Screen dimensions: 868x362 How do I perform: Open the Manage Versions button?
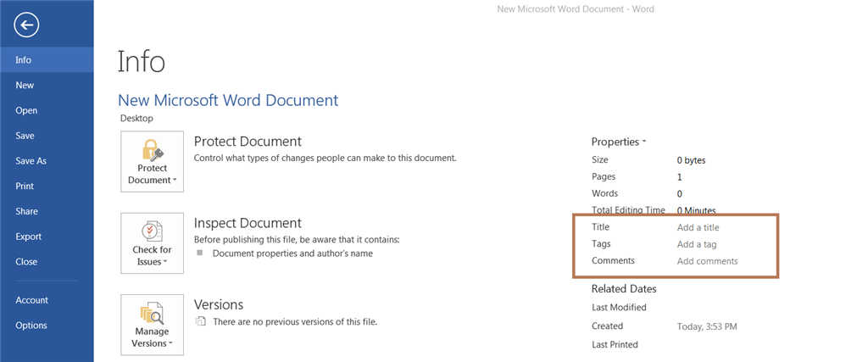pyautogui.click(x=153, y=325)
